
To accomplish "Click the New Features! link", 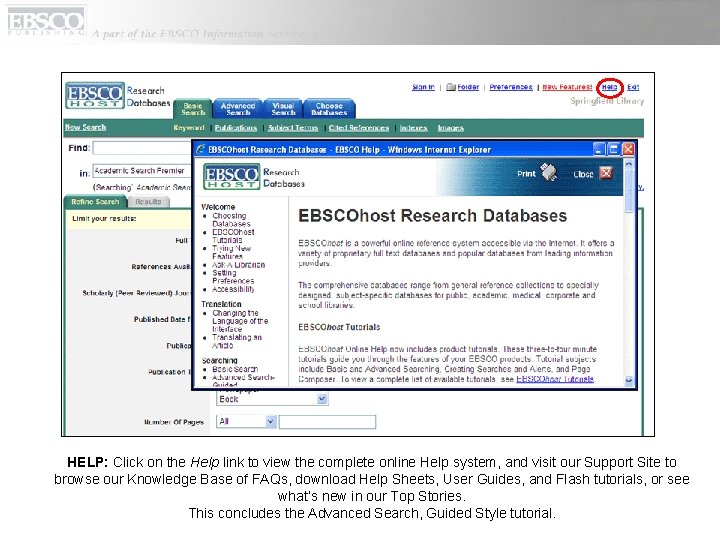I will [567, 87].
